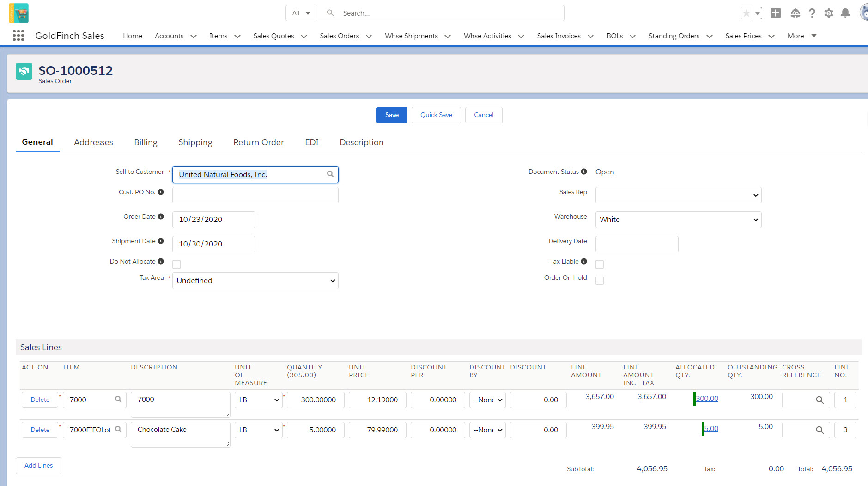The height and width of the screenshot is (486, 868).
Task: Open the Warehouse dropdown showing White
Action: (x=678, y=220)
